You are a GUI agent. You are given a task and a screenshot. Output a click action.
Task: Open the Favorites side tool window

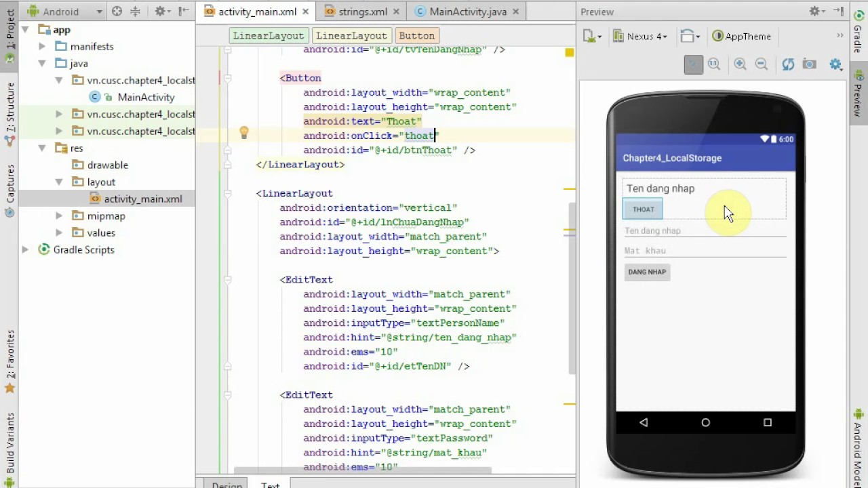tap(9, 361)
